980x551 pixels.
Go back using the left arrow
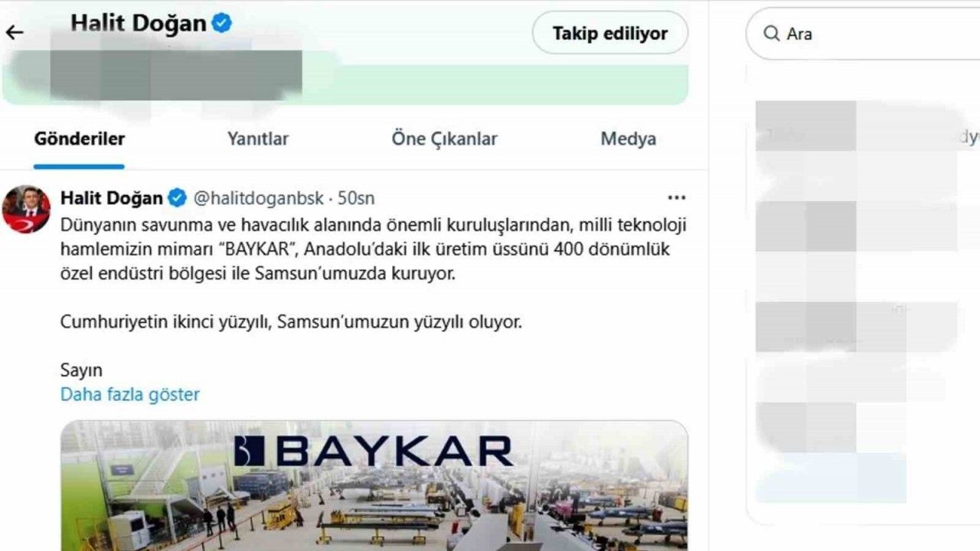coord(15,32)
